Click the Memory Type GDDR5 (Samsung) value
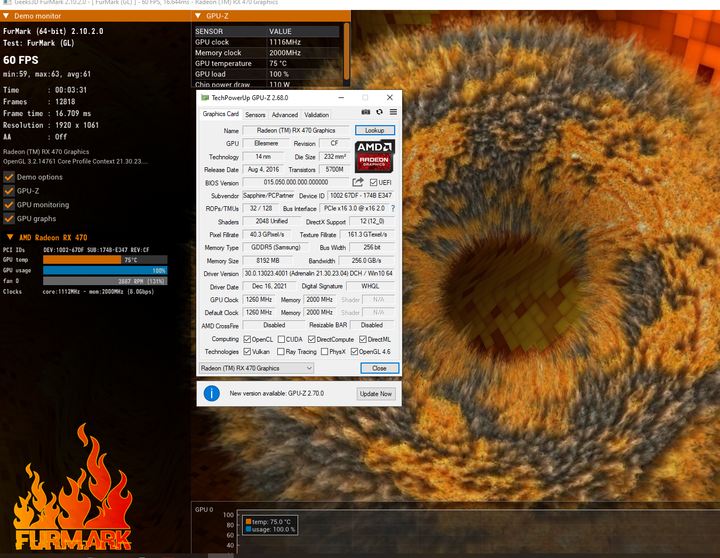 [x=276, y=247]
